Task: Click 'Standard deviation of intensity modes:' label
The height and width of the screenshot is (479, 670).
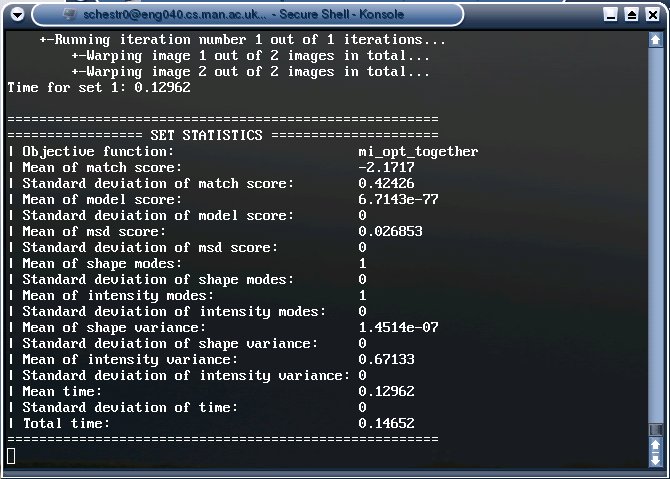Action: point(174,312)
